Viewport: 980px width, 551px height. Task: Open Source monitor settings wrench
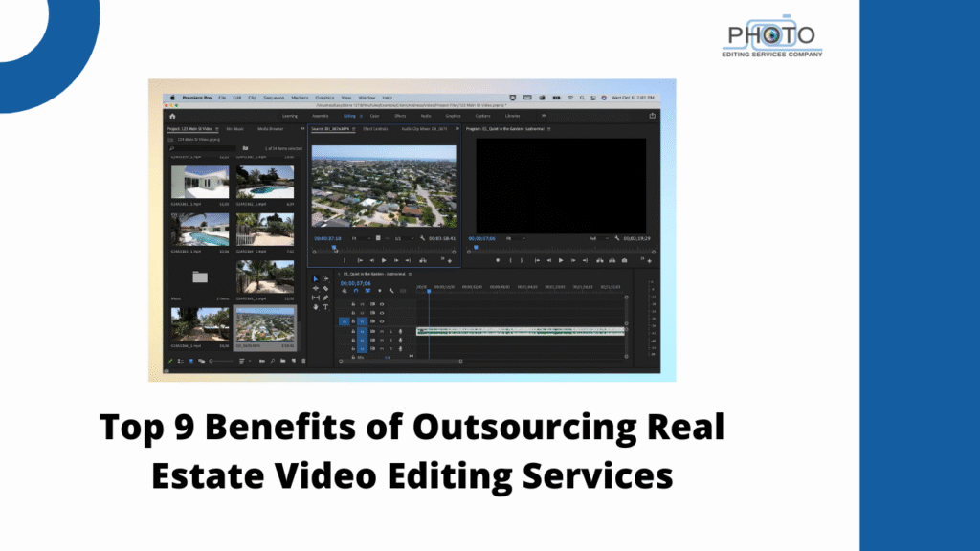pyautogui.click(x=422, y=238)
